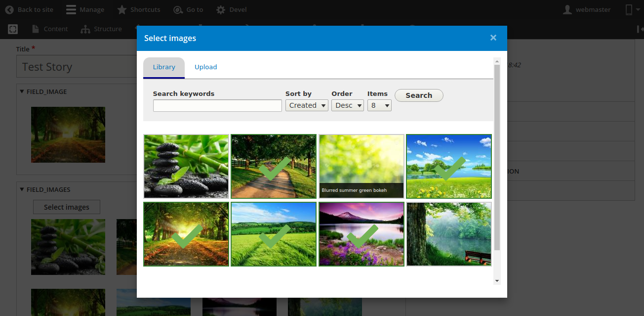Click the mobile device preview icon

point(629,10)
